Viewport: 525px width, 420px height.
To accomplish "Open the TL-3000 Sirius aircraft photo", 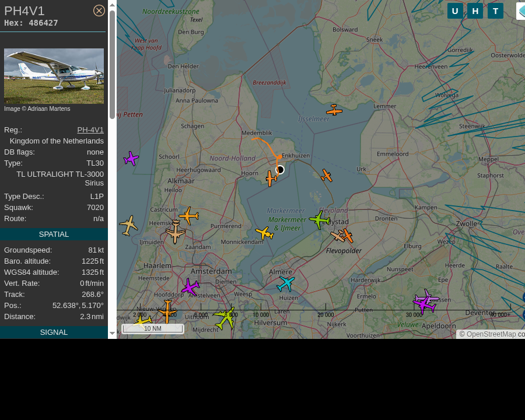I will tap(54, 76).
